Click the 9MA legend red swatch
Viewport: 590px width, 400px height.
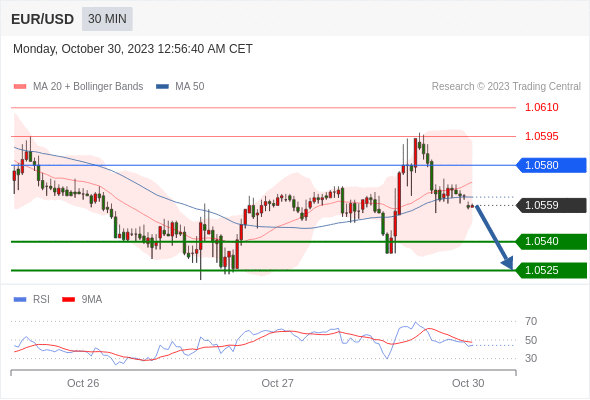pyautogui.click(x=68, y=300)
